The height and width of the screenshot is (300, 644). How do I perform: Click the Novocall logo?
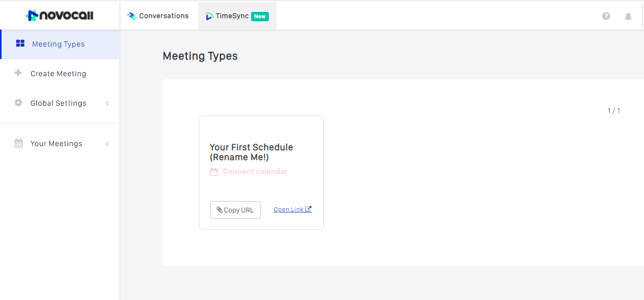pyautogui.click(x=60, y=16)
